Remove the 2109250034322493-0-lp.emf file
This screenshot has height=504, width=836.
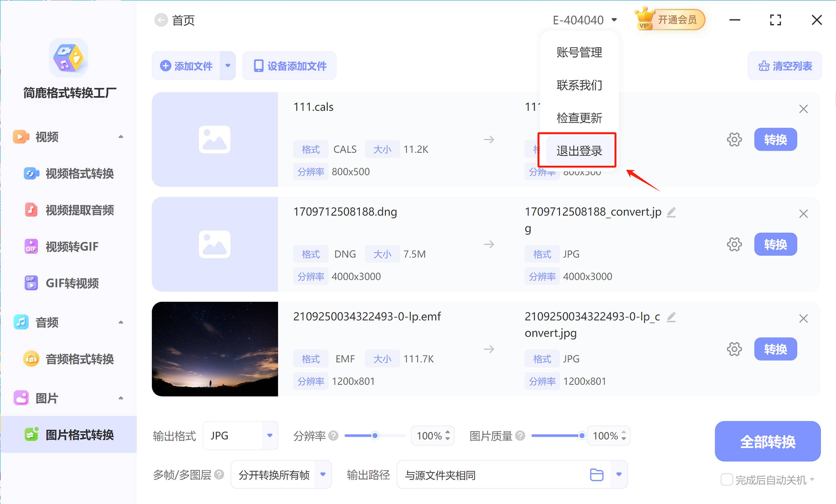[804, 318]
